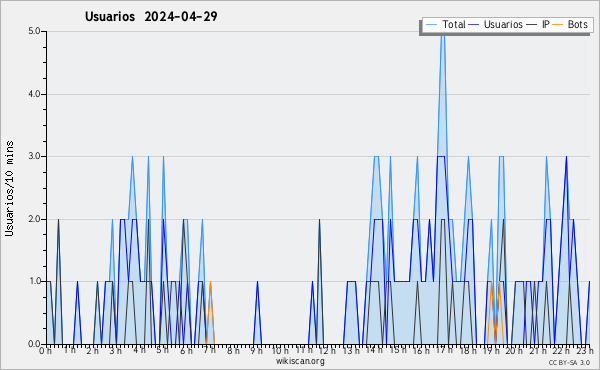600x370 pixels.
Task: Click the Total peak of 5 near 17 h
Action: pos(443,34)
